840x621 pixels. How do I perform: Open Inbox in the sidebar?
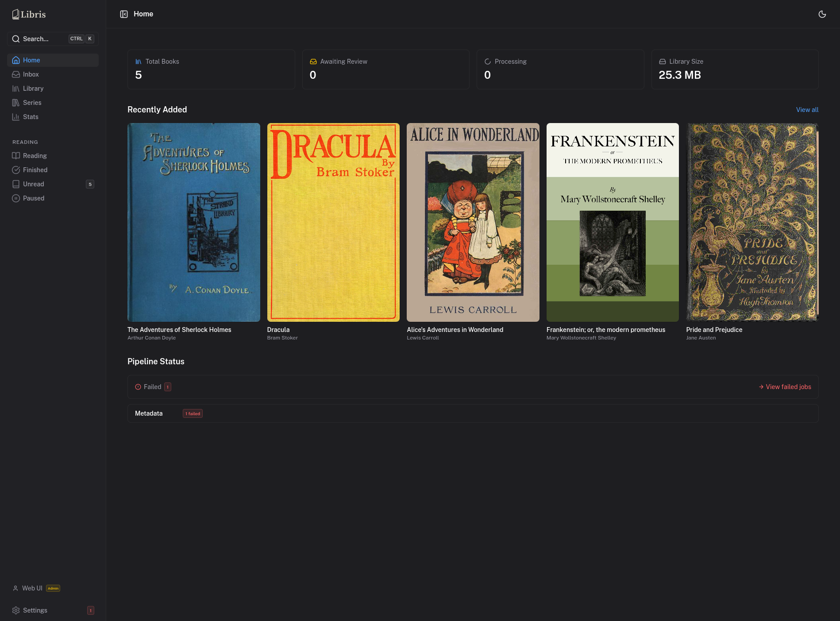point(53,74)
